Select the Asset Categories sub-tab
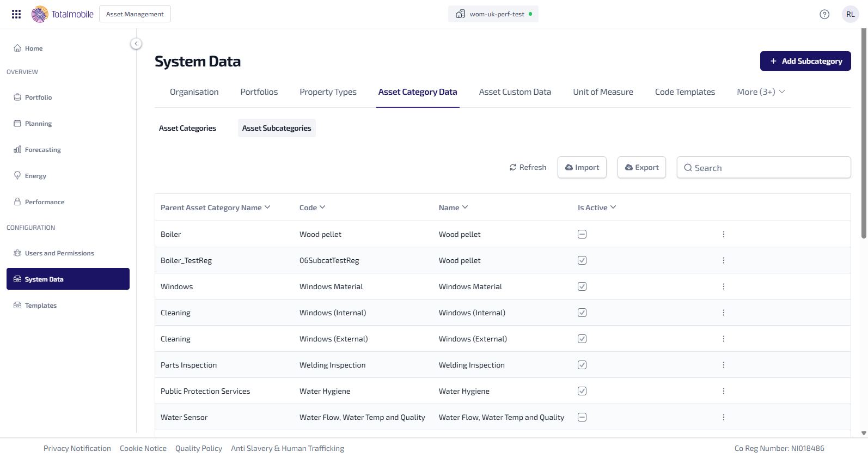Screen dimensions: 868x458 click(187, 128)
